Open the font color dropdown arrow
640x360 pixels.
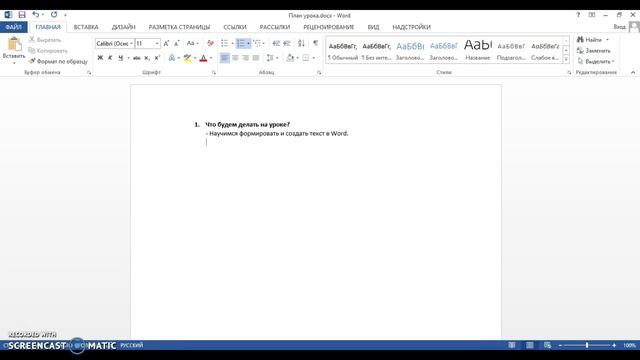[x=211, y=58]
